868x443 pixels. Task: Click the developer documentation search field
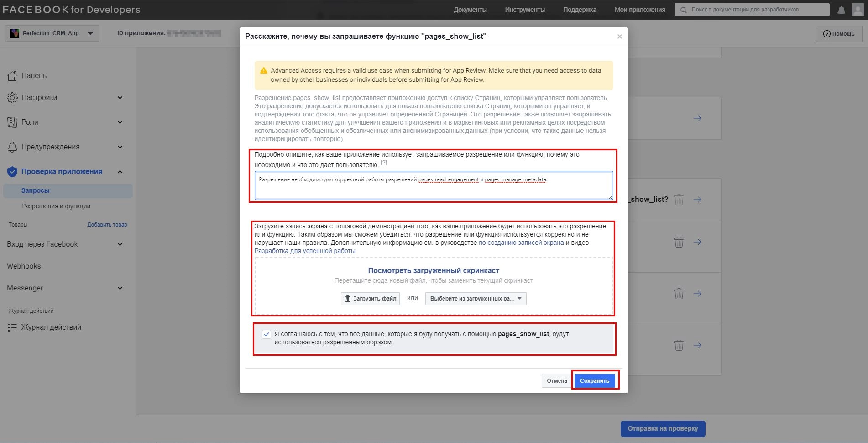pyautogui.click(x=752, y=10)
